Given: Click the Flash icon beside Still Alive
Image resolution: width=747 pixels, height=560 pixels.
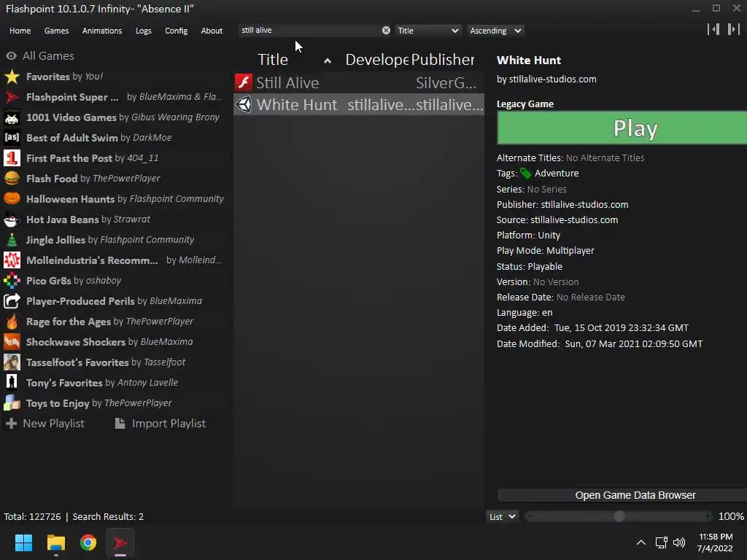Looking at the screenshot, I should point(244,82).
